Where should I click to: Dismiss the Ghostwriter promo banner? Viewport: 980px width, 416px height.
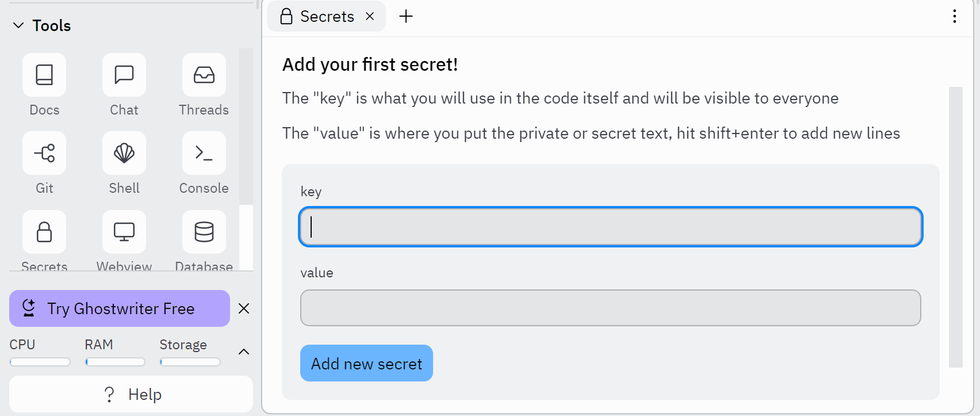coord(244,308)
